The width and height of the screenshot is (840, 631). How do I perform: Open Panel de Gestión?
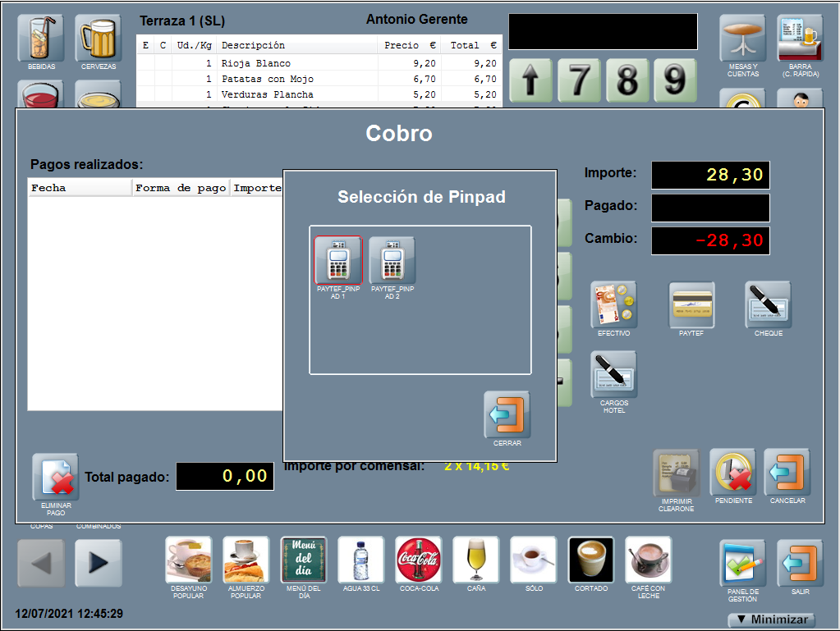742,563
